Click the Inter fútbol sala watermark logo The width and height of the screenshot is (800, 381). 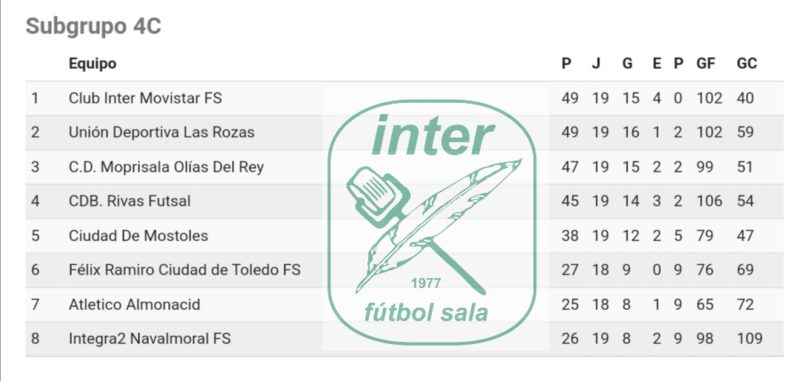click(432, 222)
